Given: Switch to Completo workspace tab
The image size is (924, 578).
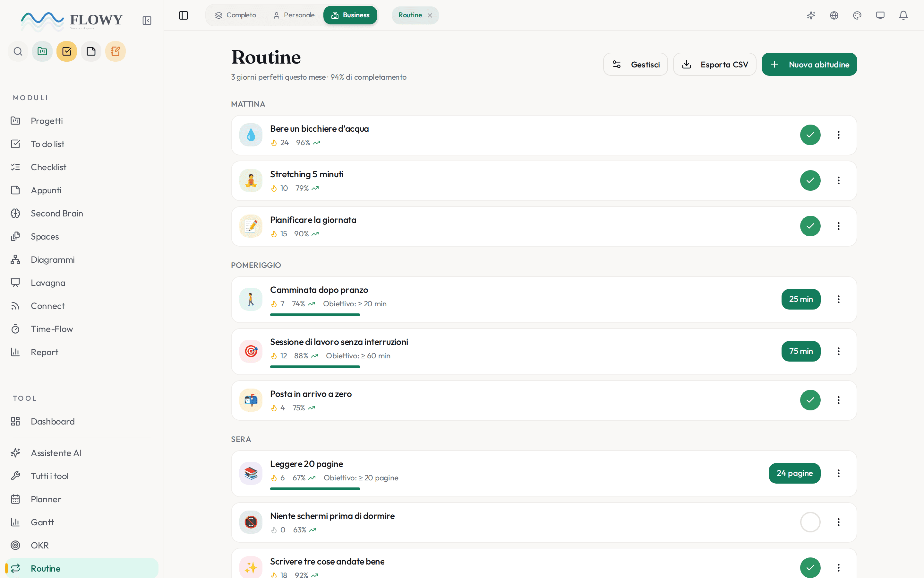Looking at the screenshot, I should (235, 15).
